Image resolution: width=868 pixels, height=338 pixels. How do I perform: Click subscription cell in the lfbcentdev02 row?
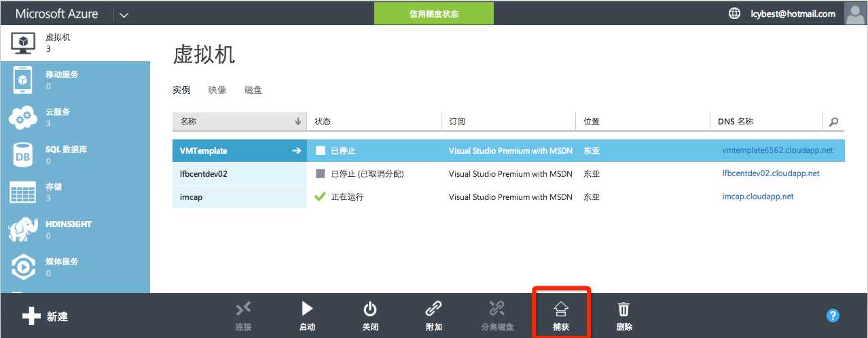tap(511, 174)
